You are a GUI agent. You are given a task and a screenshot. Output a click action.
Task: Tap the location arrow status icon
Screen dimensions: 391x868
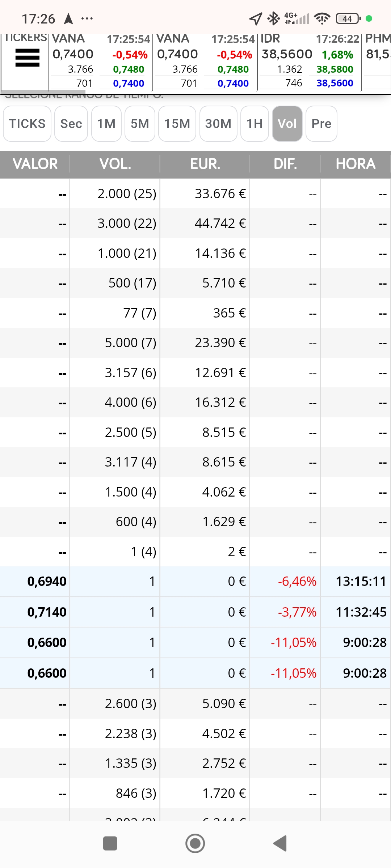(x=256, y=18)
